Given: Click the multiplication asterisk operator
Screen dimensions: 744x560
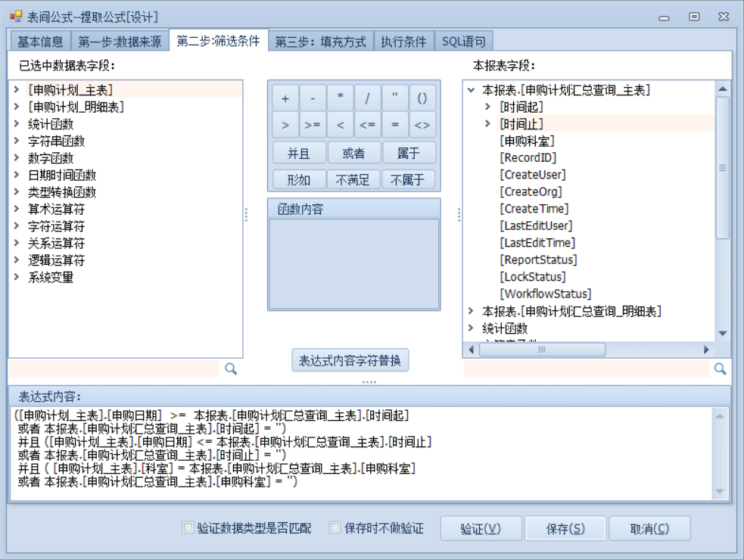Looking at the screenshot, I should coord(341,98).
